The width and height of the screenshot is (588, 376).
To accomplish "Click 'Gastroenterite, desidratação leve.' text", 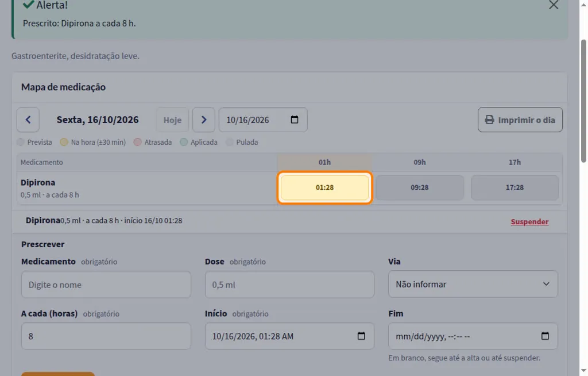I will click(x=75, y=56).
